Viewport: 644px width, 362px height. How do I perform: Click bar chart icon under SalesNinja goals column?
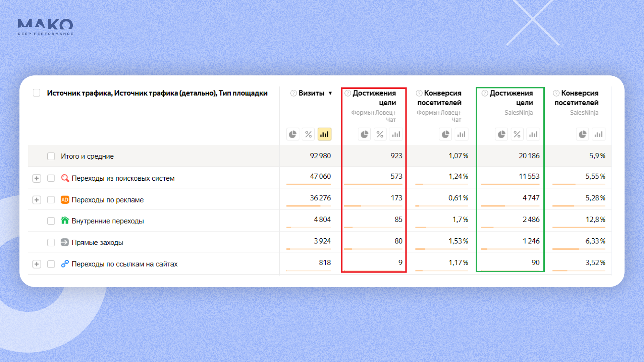[533, 134]
